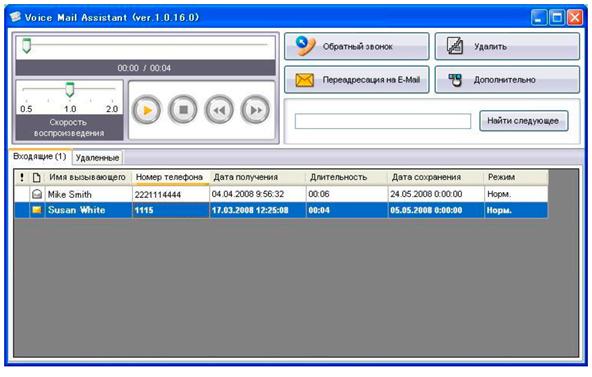The image size is (592, 377).
Task: Sort by Имя вызывающего column header
Action: (88, 177)
